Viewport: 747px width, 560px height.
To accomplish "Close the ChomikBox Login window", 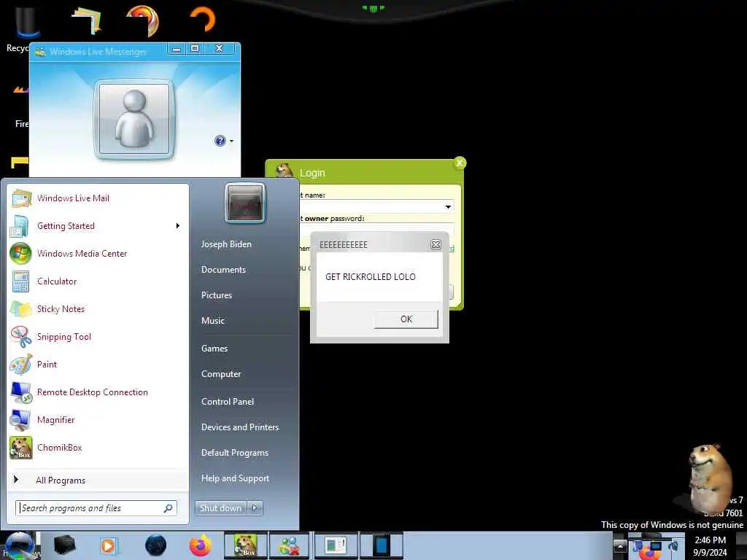I will tap(460, 163).
